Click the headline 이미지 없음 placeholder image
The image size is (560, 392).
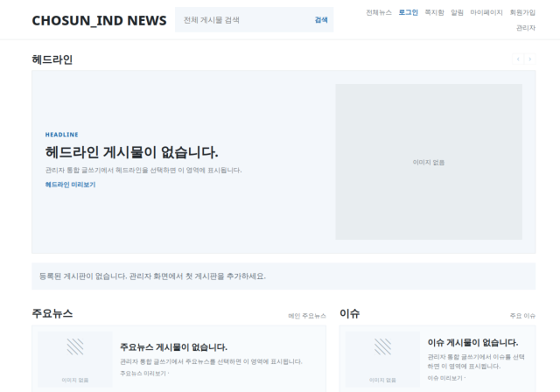point(429,162)
